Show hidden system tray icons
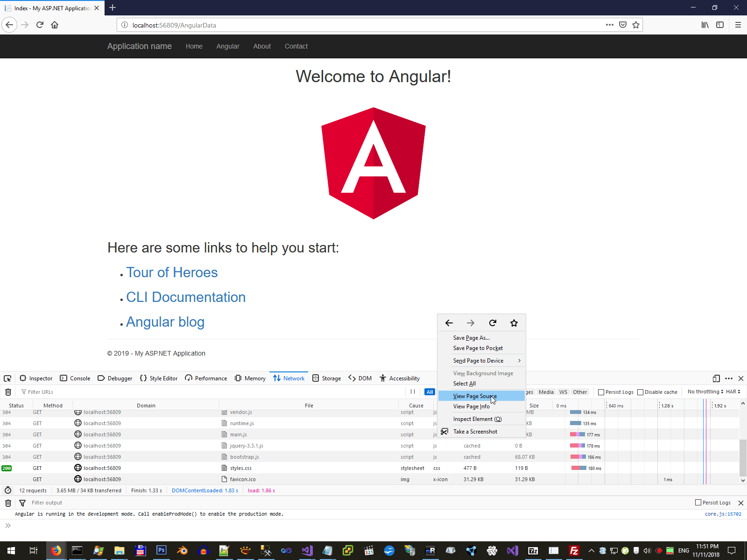The height and width of the screenshot is (560, 747). pyautogui.click(x=591, y=551)
